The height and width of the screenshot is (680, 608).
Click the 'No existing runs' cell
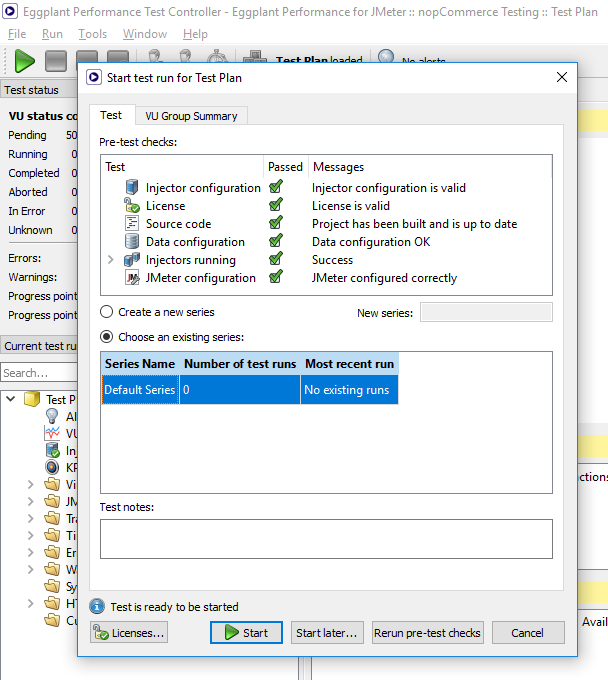[349, 389]
